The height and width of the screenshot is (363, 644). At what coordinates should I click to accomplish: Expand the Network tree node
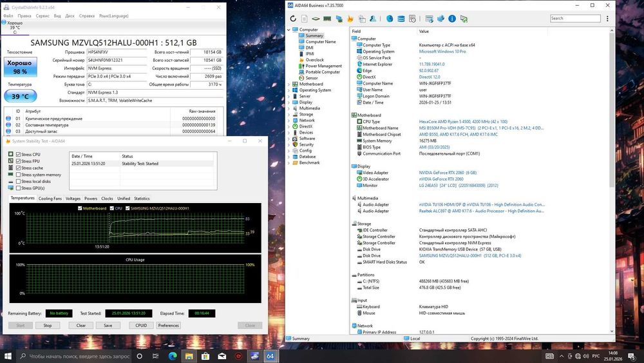click(289, 121)
